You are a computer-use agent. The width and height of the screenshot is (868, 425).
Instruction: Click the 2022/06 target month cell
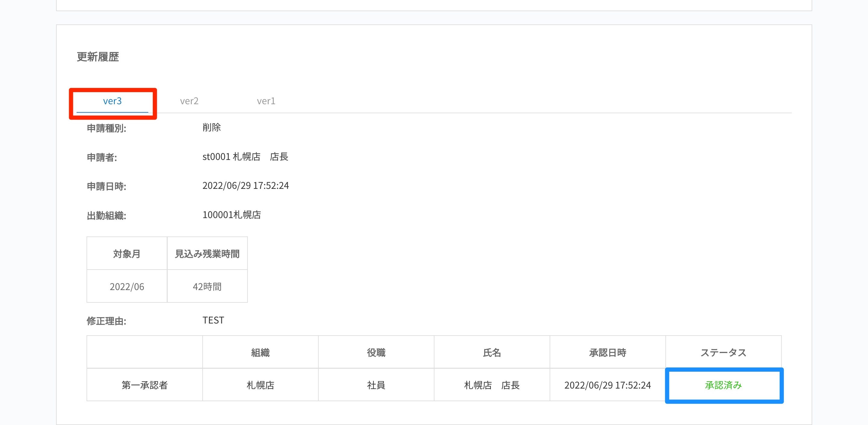(127, 286)
